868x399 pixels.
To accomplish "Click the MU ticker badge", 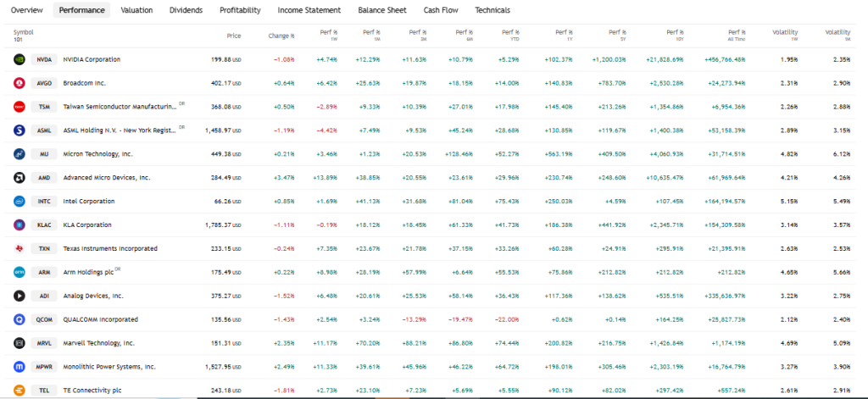I will 44,154.
